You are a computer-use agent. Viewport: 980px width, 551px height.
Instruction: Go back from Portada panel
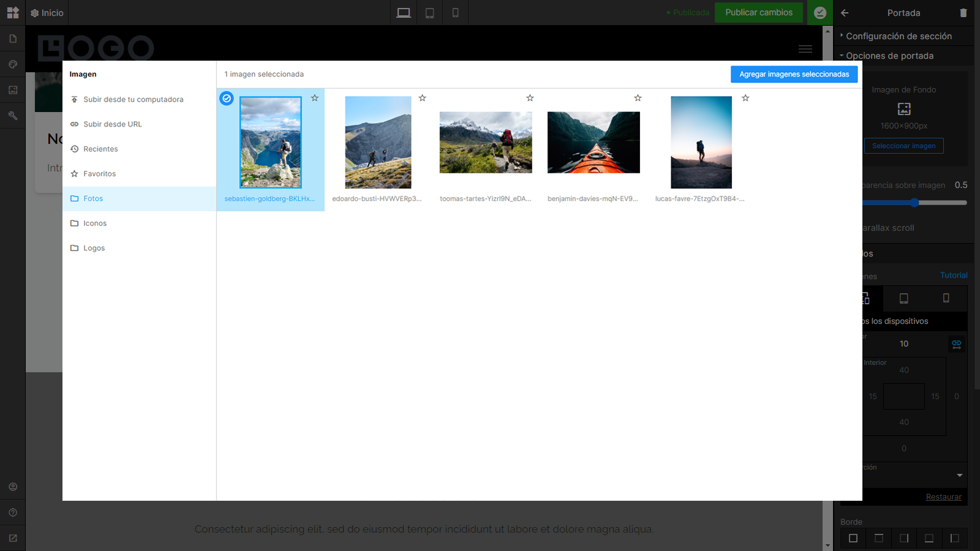pyautogui.click(x=845, y=12)
